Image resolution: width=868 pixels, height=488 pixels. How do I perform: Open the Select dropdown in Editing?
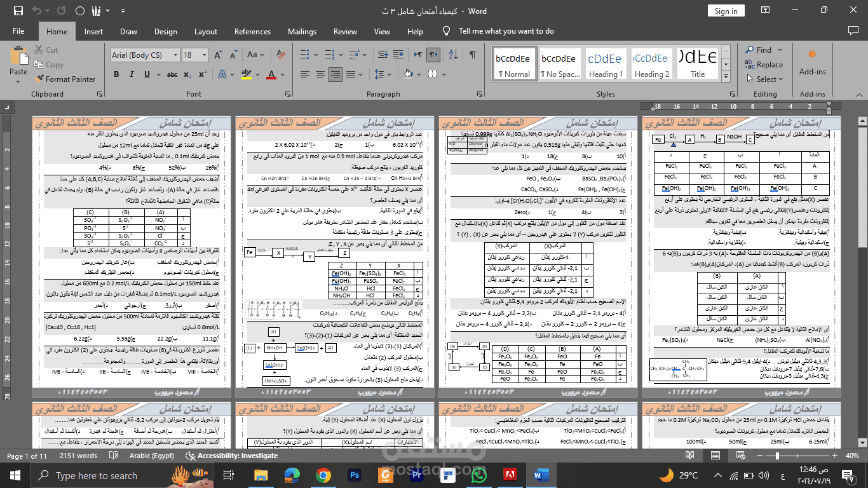[x=766, y=79]
